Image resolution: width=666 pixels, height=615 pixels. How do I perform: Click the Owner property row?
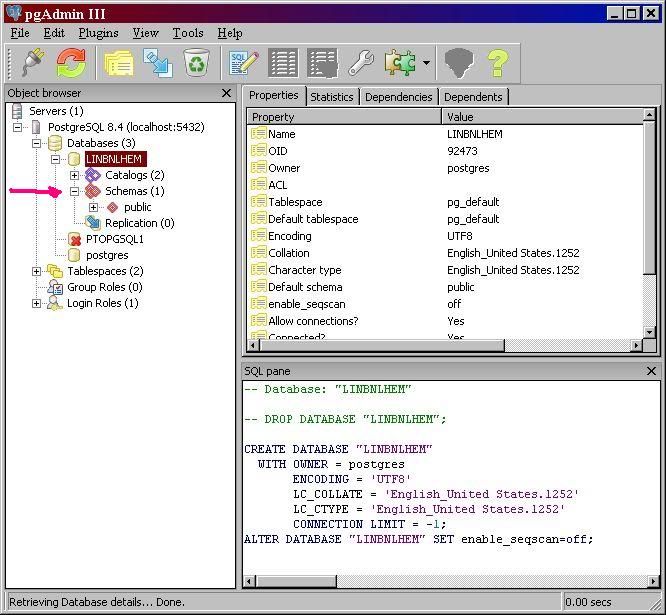tap(445, 168)
